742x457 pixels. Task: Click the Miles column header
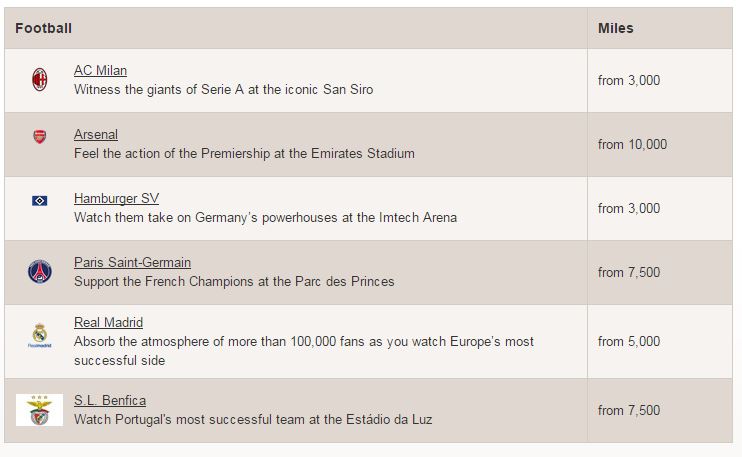(615, 29)
